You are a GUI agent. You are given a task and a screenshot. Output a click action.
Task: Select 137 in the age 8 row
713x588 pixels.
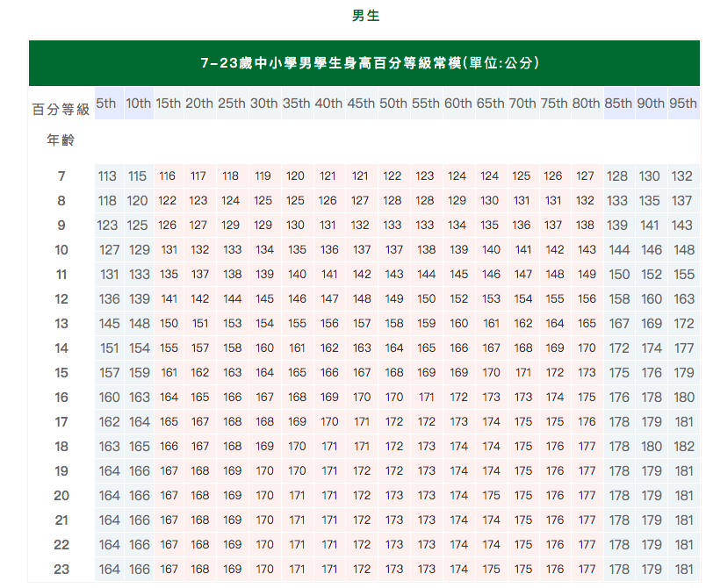click(x=682, y=201)
